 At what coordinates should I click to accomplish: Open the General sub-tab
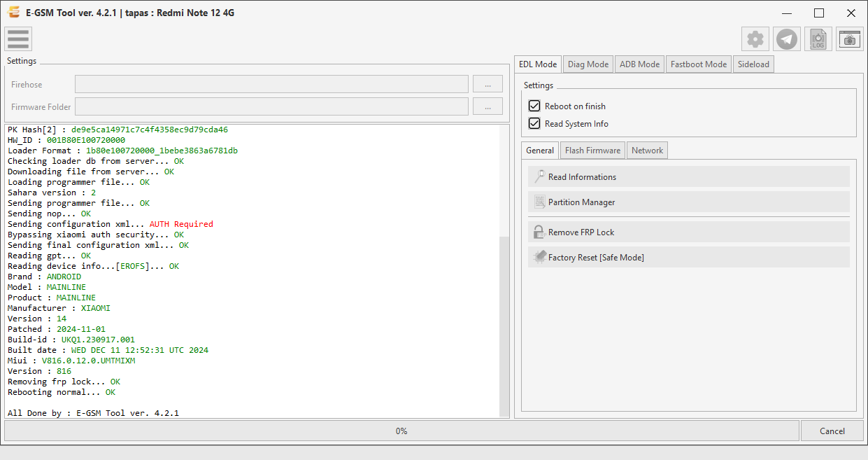point(540,150)
